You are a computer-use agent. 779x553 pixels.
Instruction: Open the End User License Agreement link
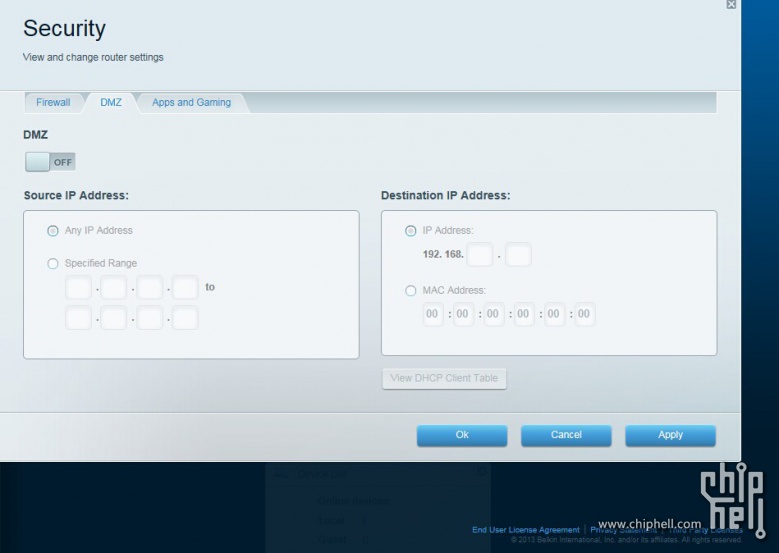pyautogui.click(x=526, y=530)
